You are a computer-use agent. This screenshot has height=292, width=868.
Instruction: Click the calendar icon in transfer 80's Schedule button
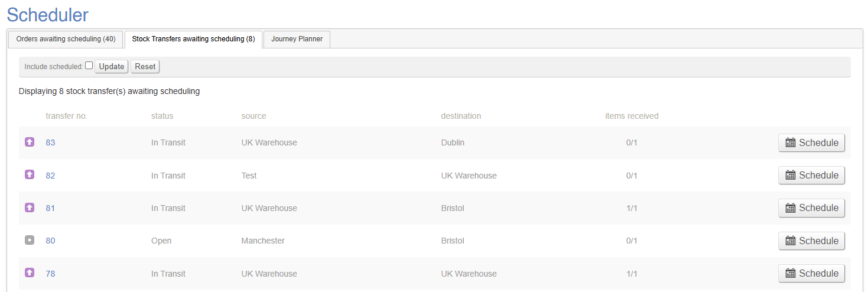[791, 241]
